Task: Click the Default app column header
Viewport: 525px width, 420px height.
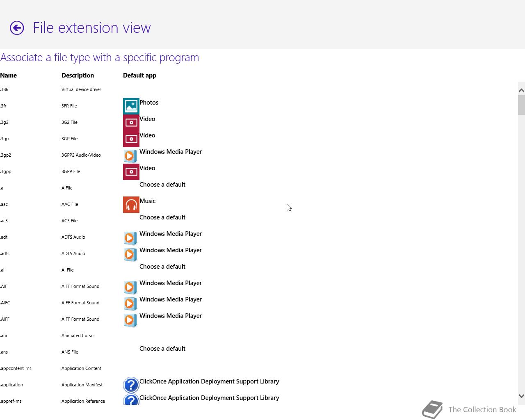Action: 139,75
